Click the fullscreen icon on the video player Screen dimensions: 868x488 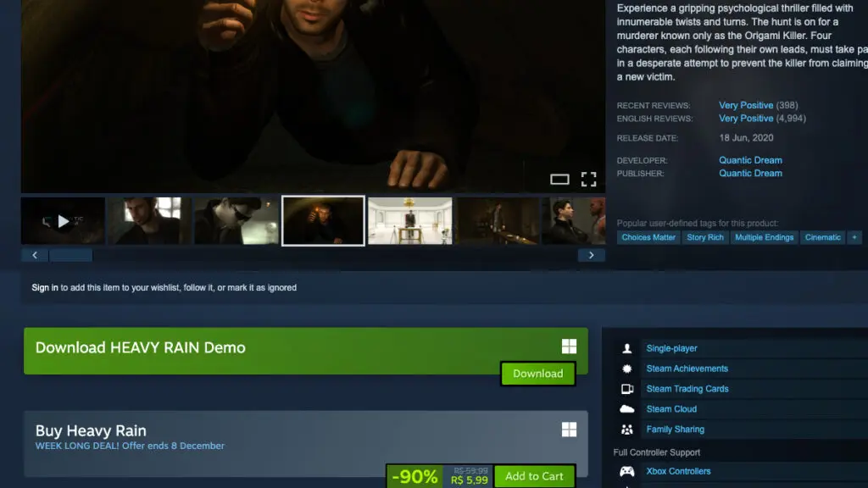click(589, 179)
